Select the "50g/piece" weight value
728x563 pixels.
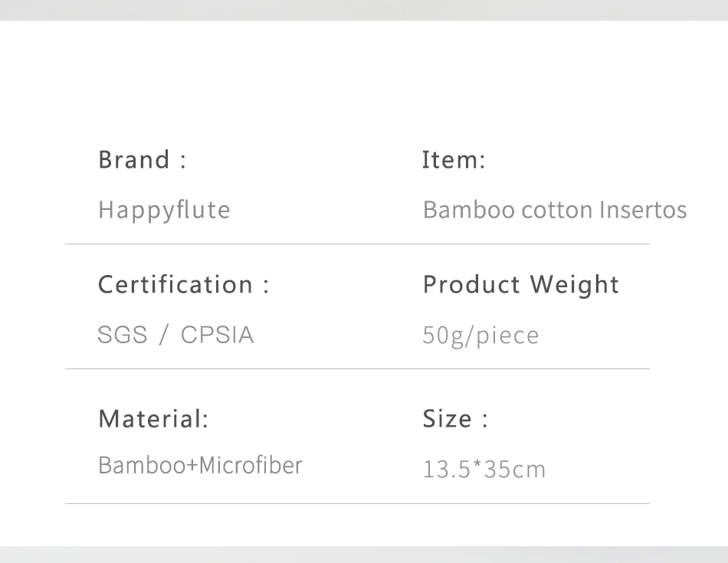480,336
